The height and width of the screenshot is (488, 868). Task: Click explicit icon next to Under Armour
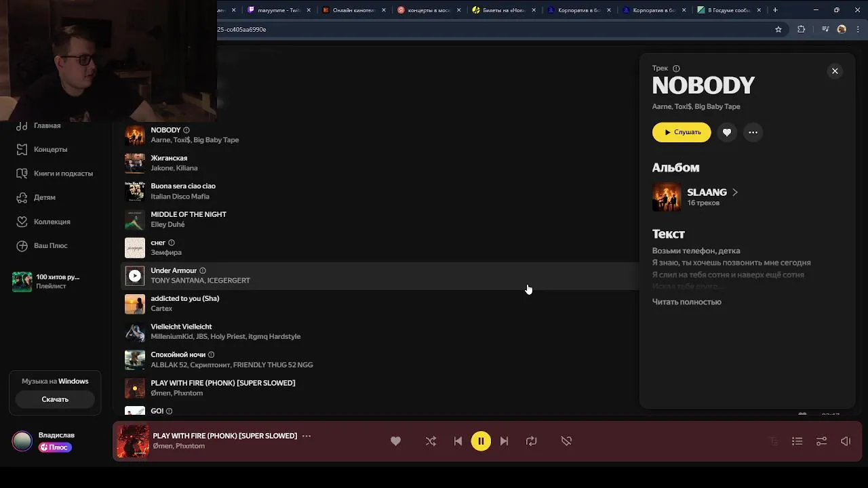coord(203,270)
